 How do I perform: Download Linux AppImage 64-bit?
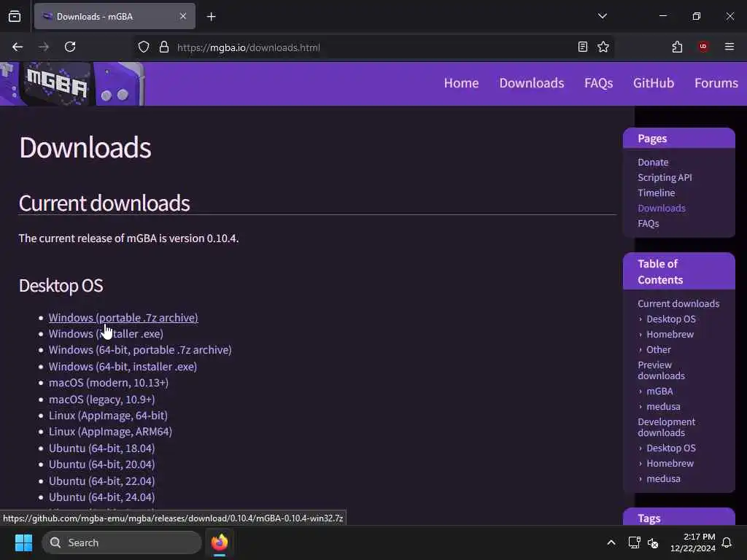108,416
